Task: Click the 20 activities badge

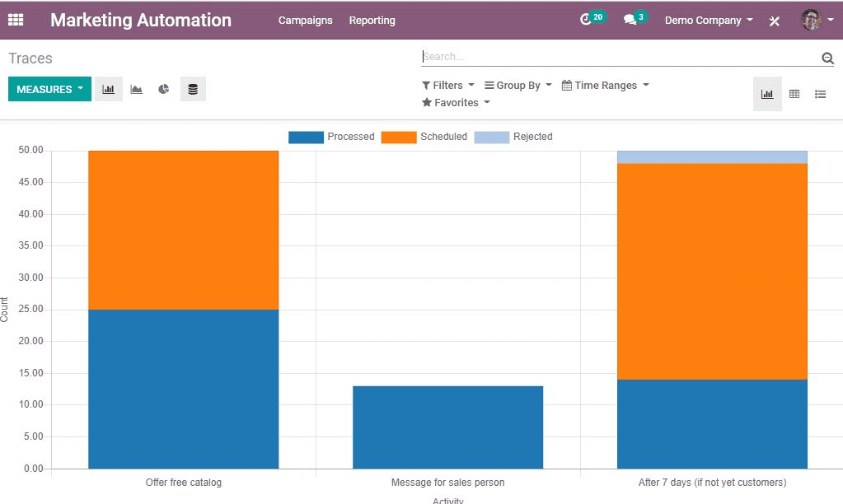Action: (x=597, y=16)
